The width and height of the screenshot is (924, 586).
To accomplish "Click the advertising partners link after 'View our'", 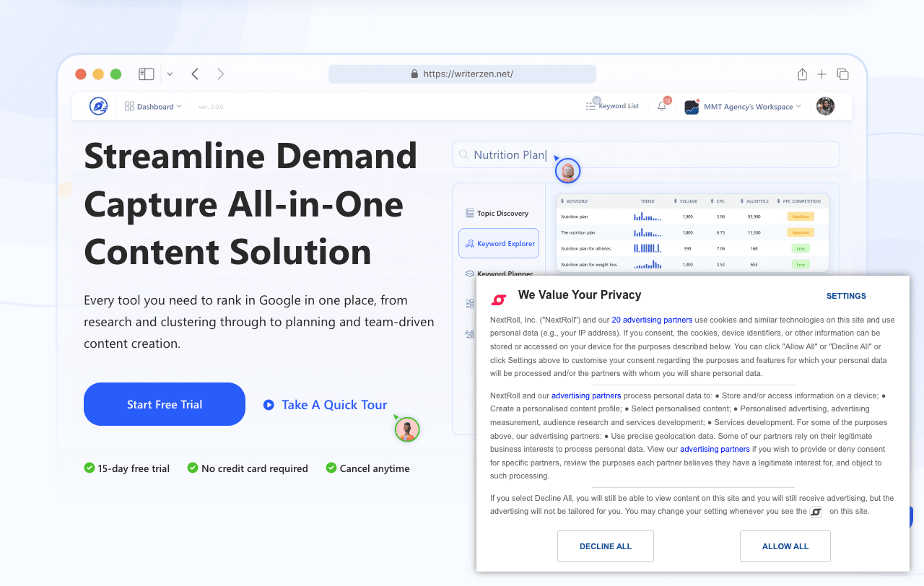I will (715, 449).
